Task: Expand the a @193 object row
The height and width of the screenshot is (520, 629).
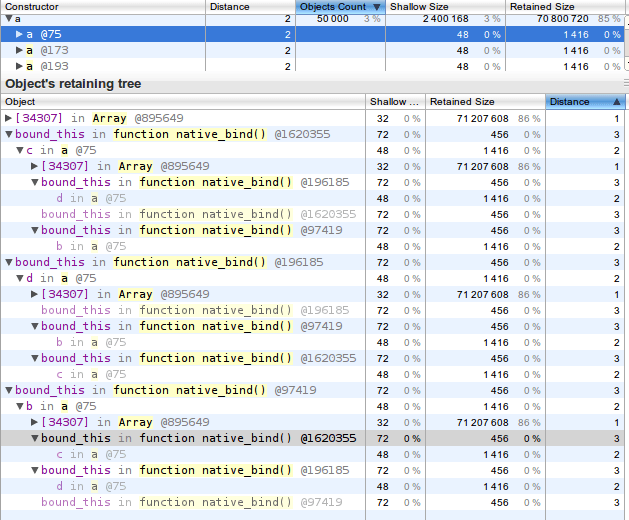Action: (x=19, y=66)
